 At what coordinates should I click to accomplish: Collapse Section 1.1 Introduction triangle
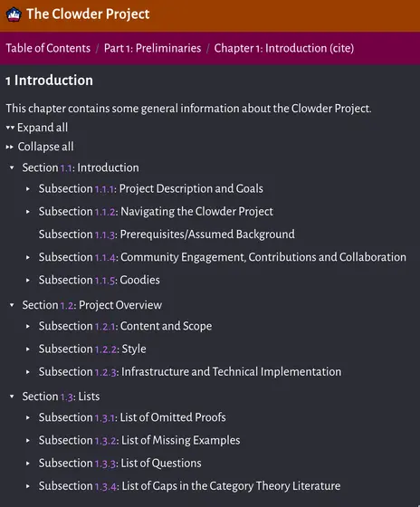(x=12, y=167)
